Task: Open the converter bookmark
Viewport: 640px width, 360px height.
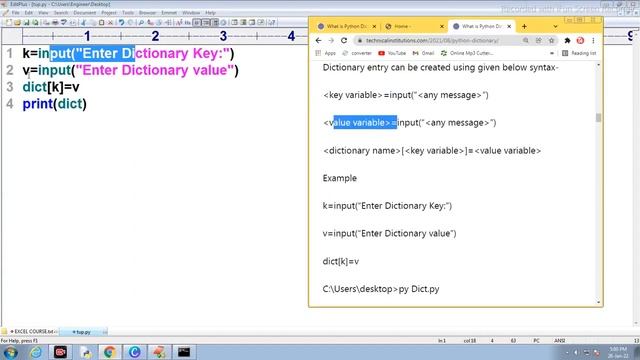Action: [357, 53]
